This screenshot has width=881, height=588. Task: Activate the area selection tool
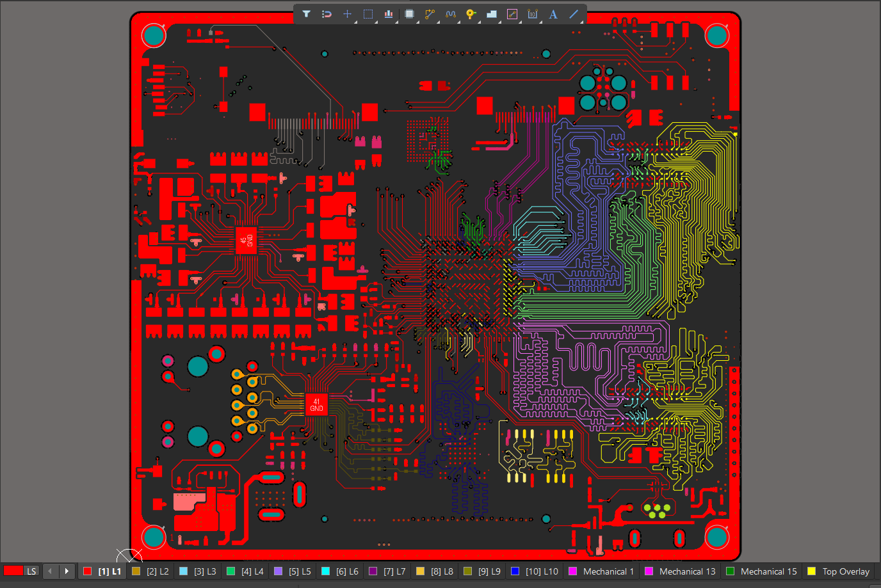[368, 14]
